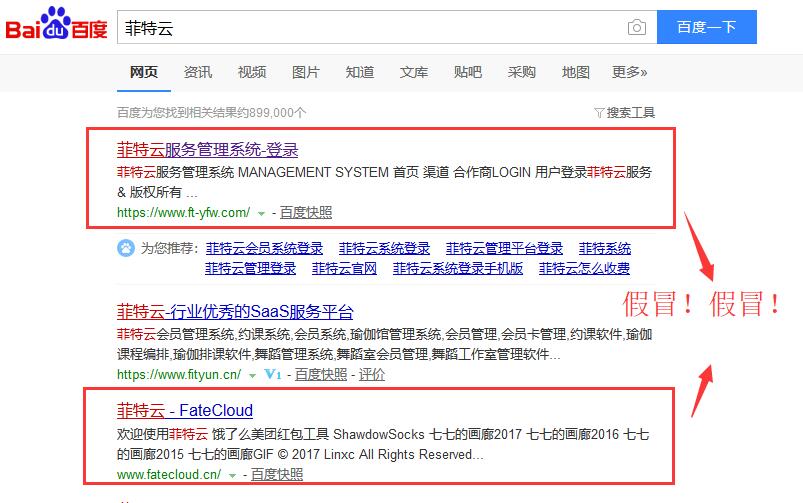This screenshot has width=803, height=503.
Task: Click the 百度一下 search button
Action: (x=707, y=27)
